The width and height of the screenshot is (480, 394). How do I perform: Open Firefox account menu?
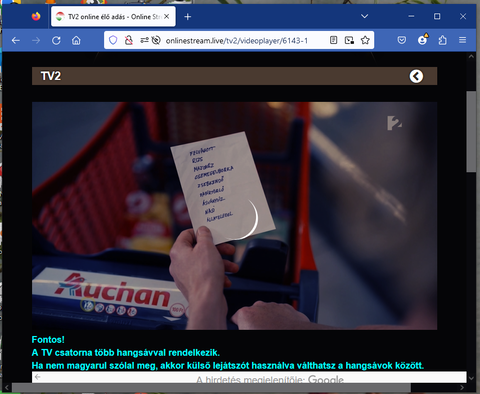[423, 40]
